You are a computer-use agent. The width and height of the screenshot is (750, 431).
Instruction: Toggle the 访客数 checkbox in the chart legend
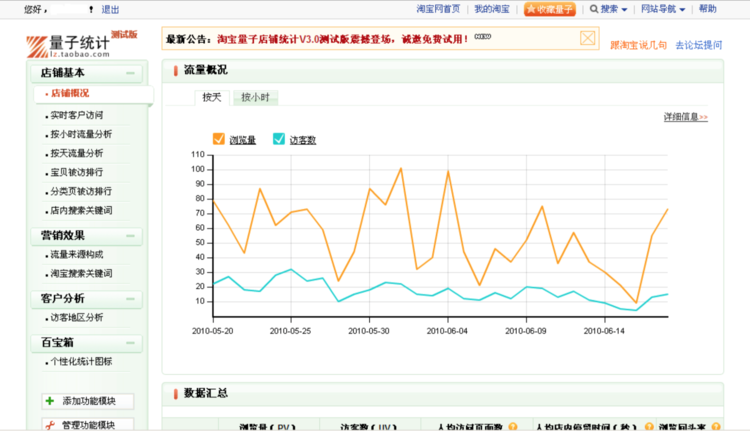click(x=278, y=139)
